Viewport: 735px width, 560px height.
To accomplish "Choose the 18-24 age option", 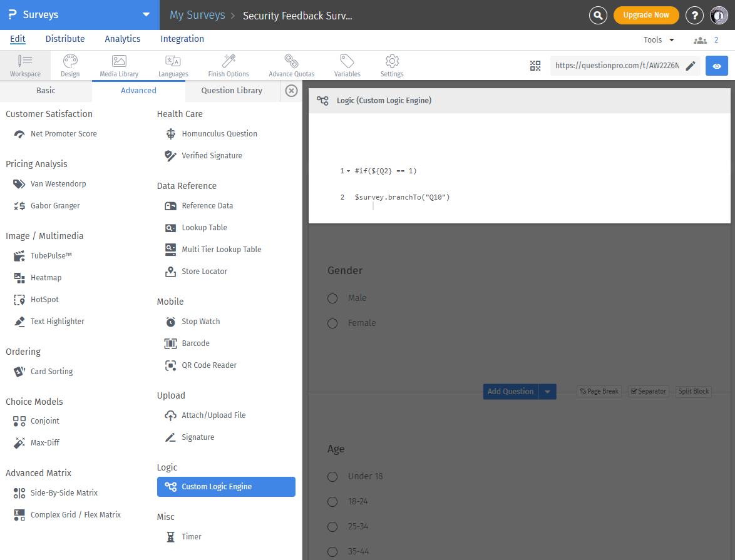I will coord(333,502).
